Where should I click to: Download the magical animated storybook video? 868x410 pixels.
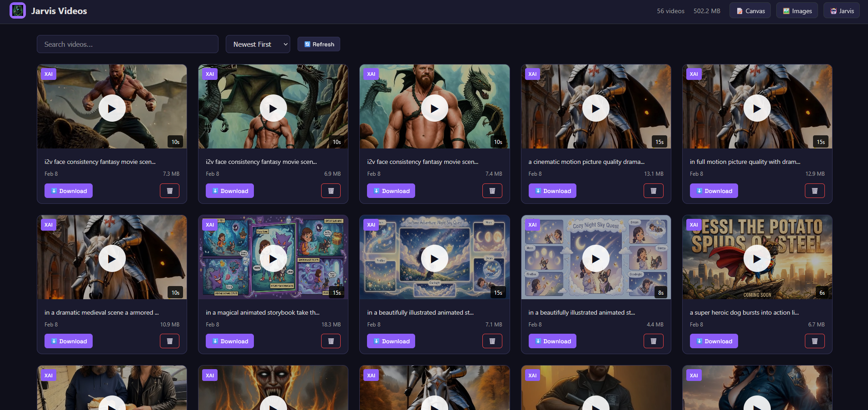tap(230, 341)
